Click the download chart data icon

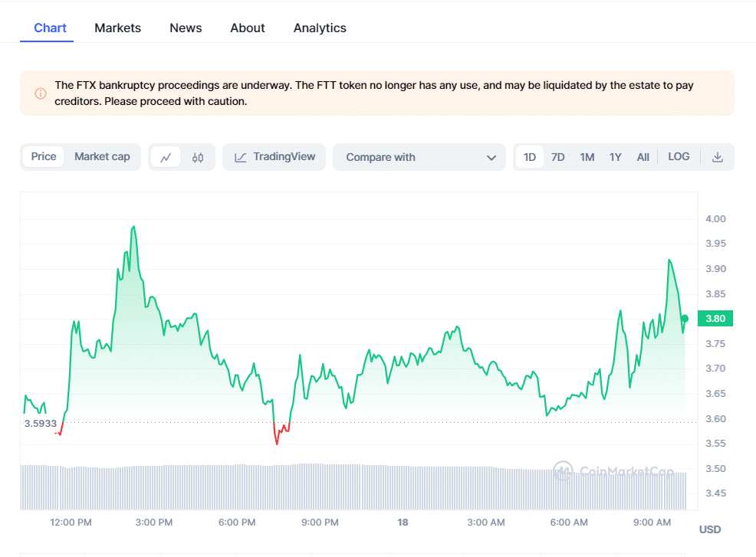(718, 157)
